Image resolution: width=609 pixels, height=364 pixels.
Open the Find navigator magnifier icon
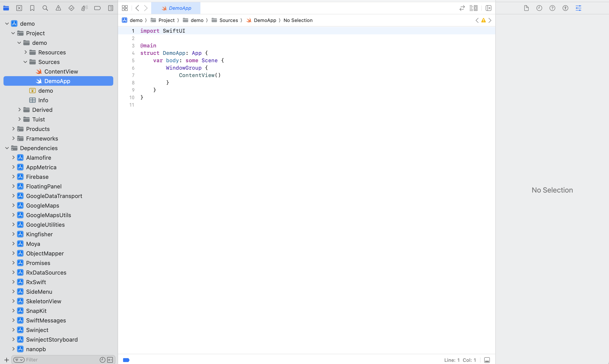(x=45, y=8)
